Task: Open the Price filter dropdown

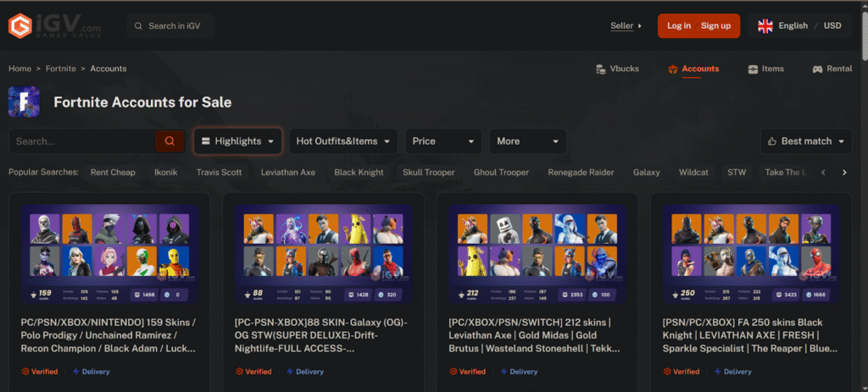Action: [442, 141]
